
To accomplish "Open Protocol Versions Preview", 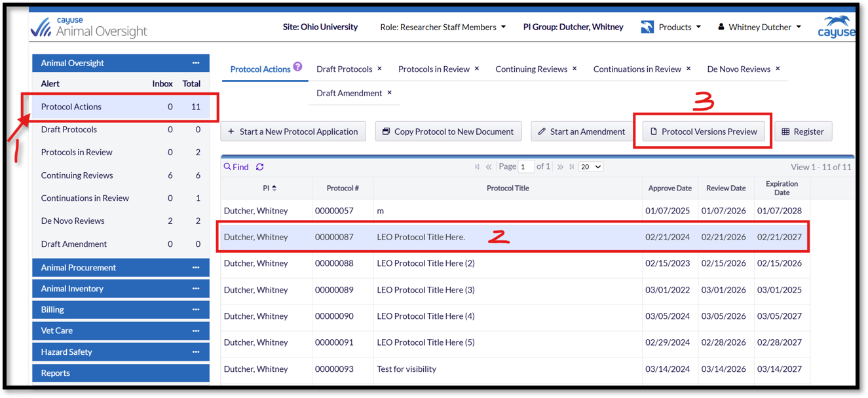I will click(703, 132).
